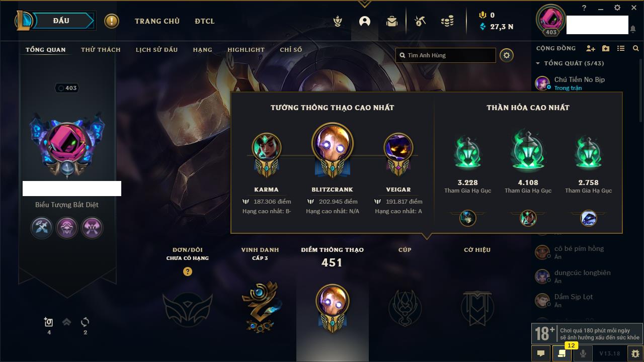
Task: Toggle notifications bell icon
Action: pyautogui.click(x=633, y=29)
